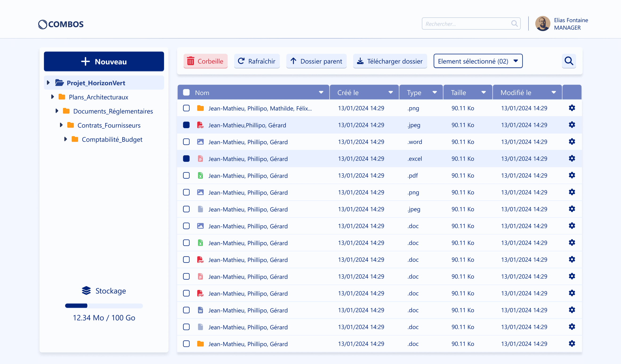Open the toolbar search magnifier button
Image resolution: width=621 pixels, height=364 pixels.
tap(569, 61)
